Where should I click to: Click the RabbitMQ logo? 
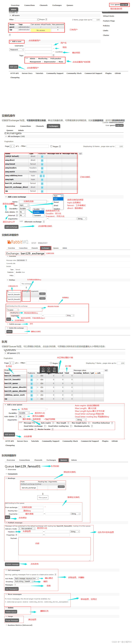tap(18, 242)
